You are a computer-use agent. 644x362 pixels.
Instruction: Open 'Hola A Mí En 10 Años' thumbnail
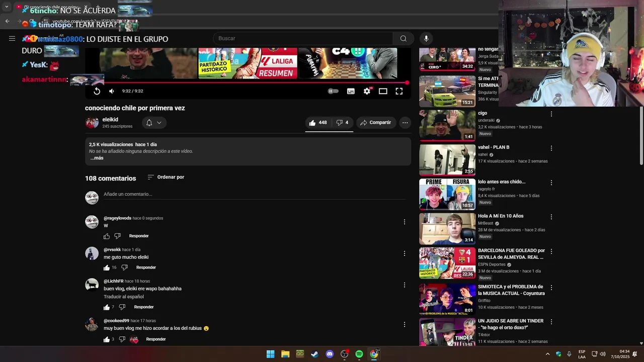pos(447,228)
